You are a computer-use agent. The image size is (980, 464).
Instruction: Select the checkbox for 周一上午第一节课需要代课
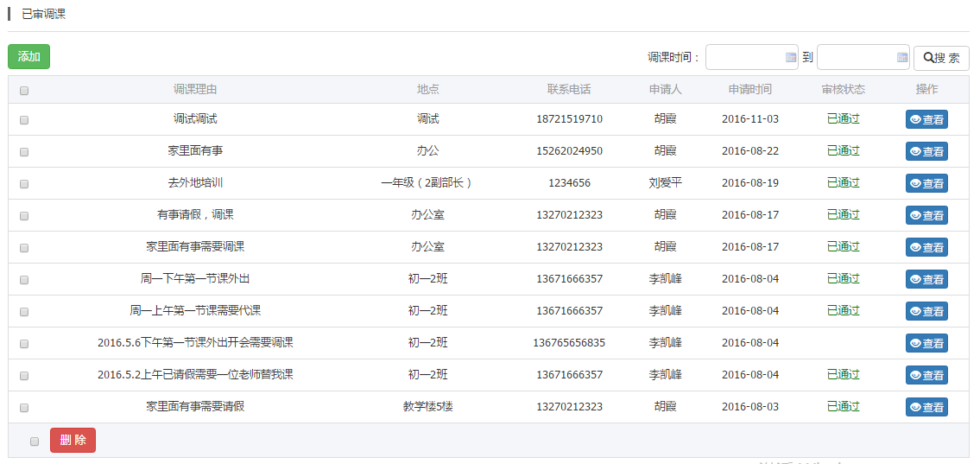coord(24,312)
